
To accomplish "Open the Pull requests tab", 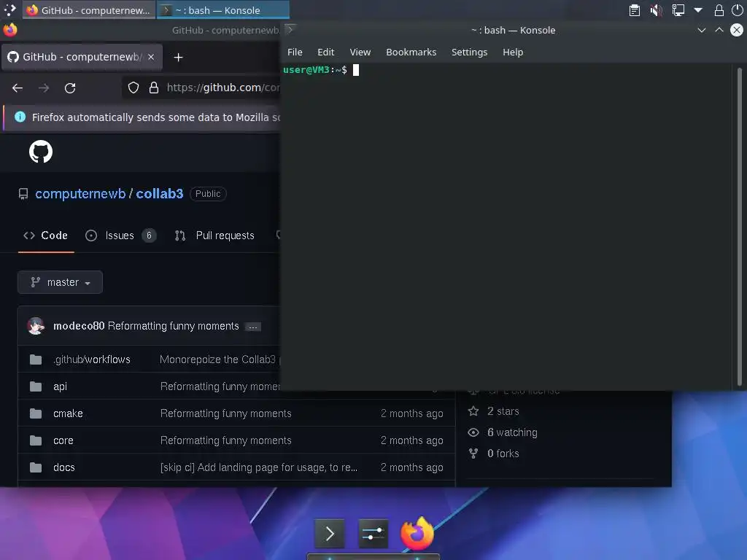I will pos(214,236).
